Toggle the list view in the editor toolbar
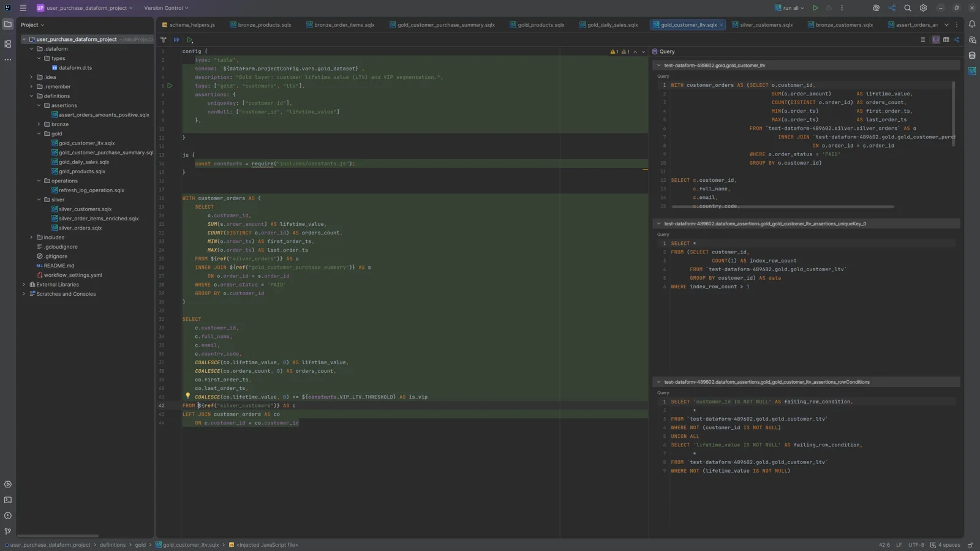The width and height of the screenshot is (980, 551). click(x=923, y=40)
